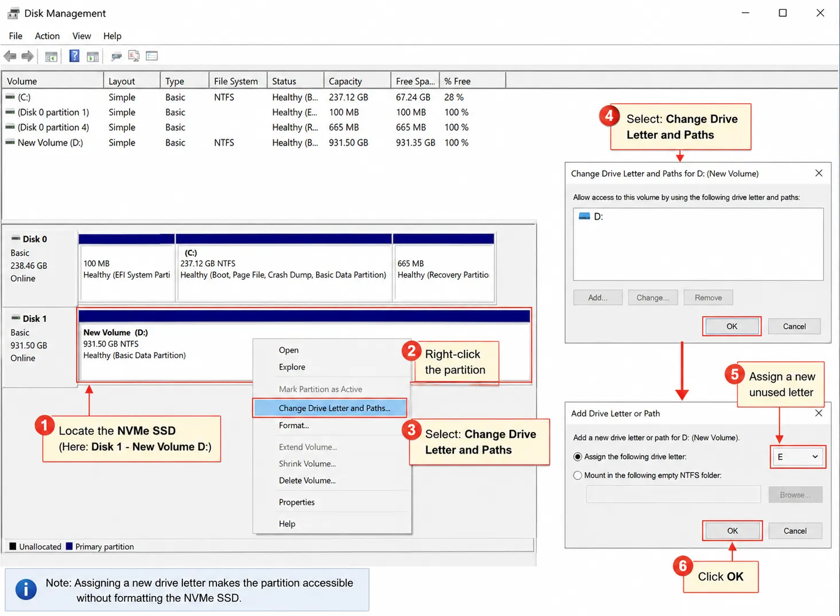Toggle the Show/Hide Console Tree toolbar icon
Image resolution: width=840 pixels, height=616 pixels.
[x=51, y=56]
